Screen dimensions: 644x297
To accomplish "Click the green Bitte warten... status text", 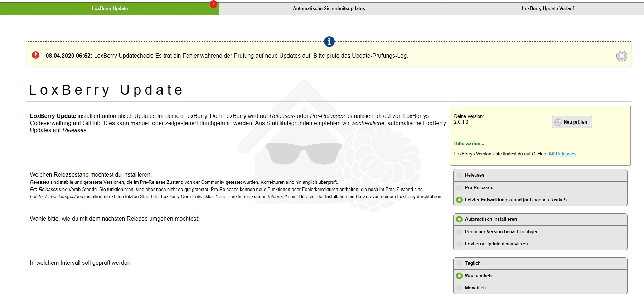I will (469, 144).
